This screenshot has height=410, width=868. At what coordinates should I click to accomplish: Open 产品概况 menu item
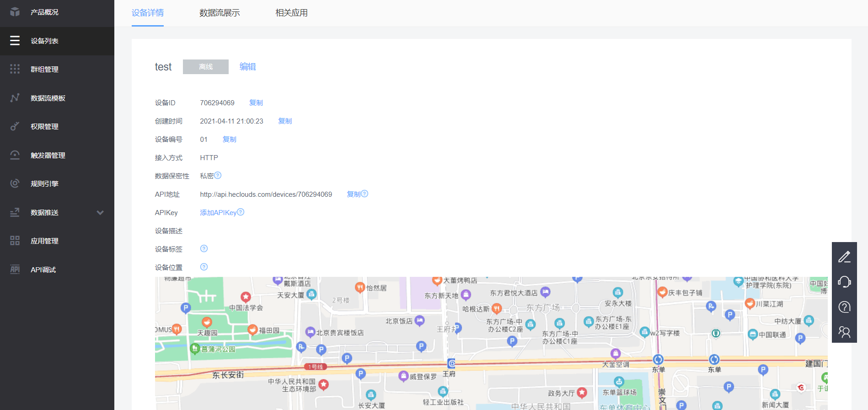pyautogui.click(x=57, y=12)
